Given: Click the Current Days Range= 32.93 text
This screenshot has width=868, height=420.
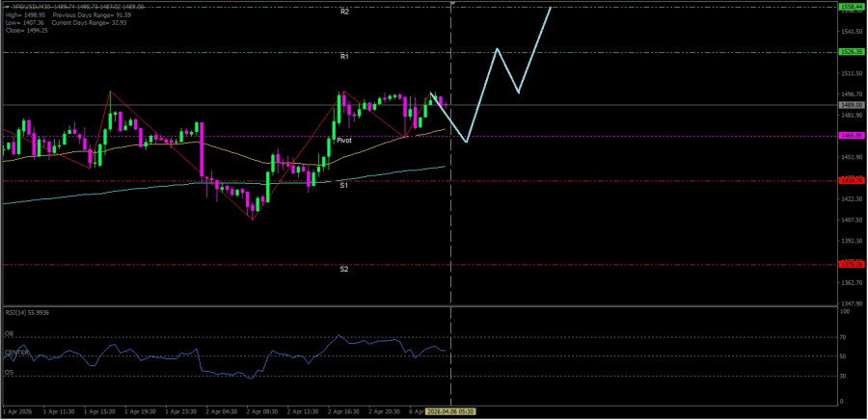Looking at the screenshot, I should [x=89, y=23].
